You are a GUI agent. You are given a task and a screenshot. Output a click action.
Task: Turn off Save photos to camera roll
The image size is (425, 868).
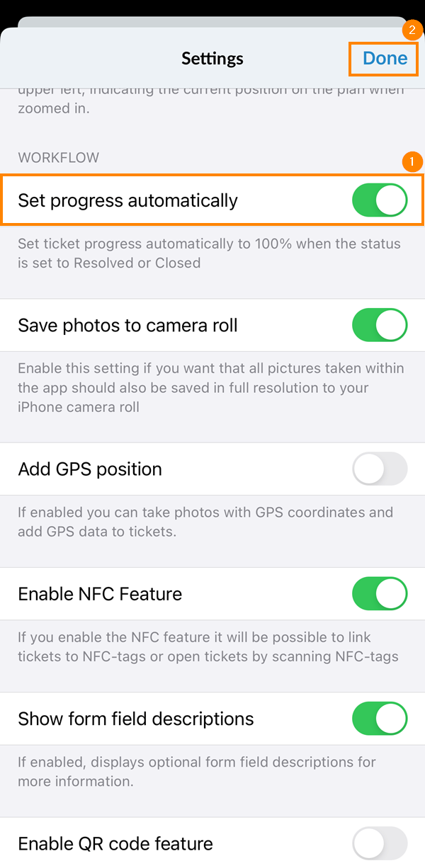(x=380, y=326)
